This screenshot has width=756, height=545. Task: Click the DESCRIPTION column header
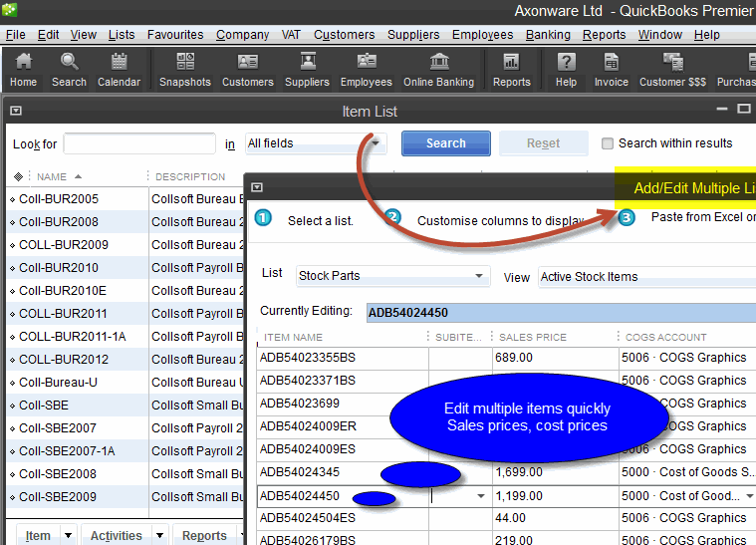pos(190,176)
